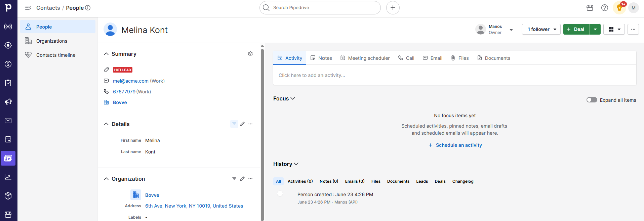
Task: Open the Projects clipboard check icon
Action: (x=8, y=83)
